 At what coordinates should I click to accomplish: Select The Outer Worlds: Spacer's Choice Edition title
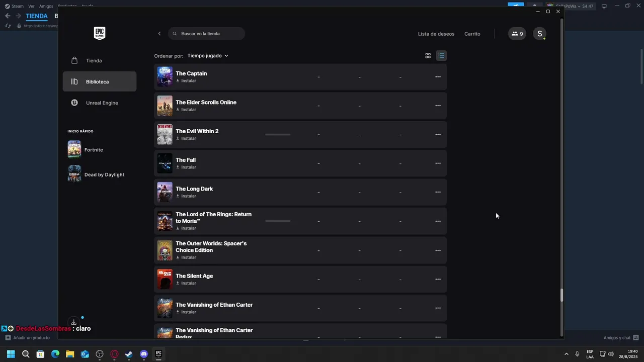(x=211, y=247)
